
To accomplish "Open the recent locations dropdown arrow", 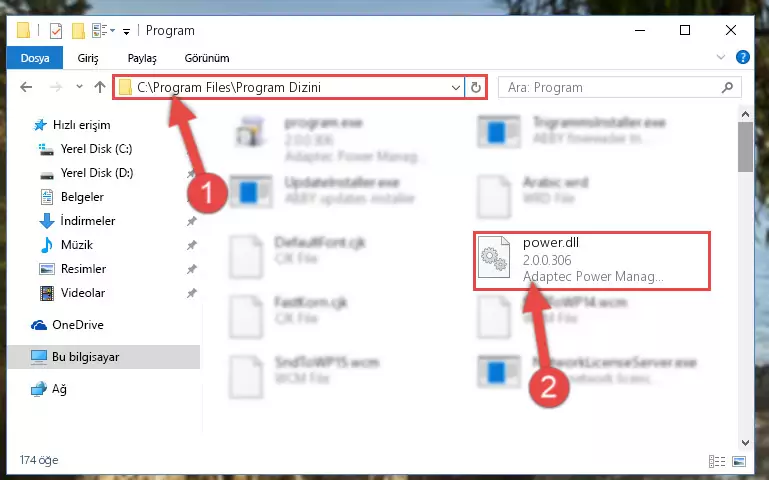I will click(79, 87).
